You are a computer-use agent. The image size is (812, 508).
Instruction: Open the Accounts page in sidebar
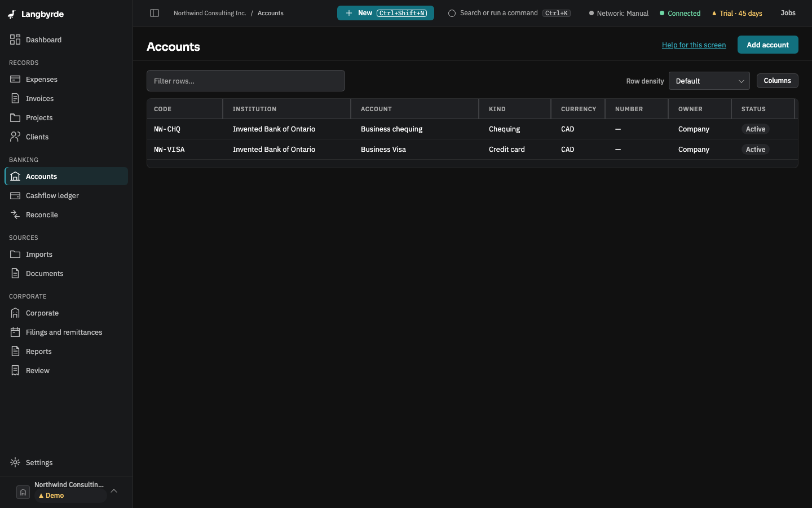[67, 176]
